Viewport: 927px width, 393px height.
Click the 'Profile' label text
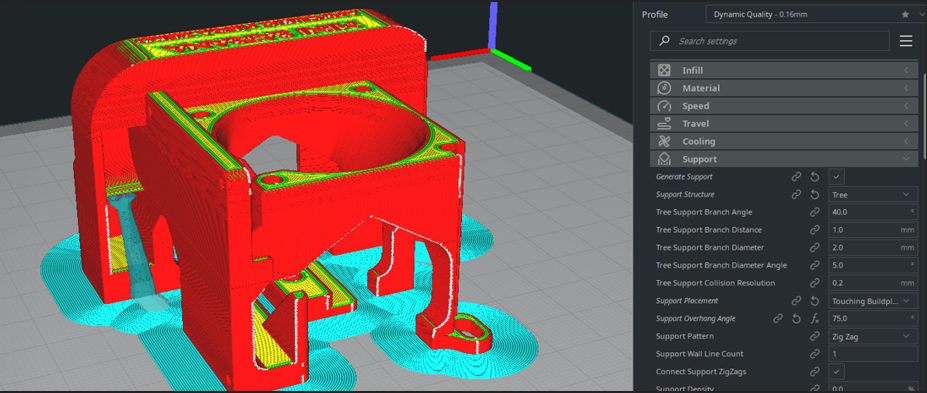click(x=654, y=14)
